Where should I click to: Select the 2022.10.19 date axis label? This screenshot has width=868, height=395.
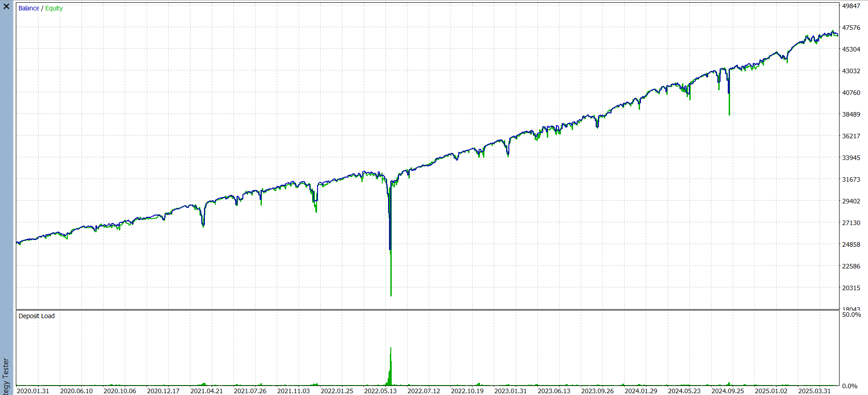pos(467,390)
